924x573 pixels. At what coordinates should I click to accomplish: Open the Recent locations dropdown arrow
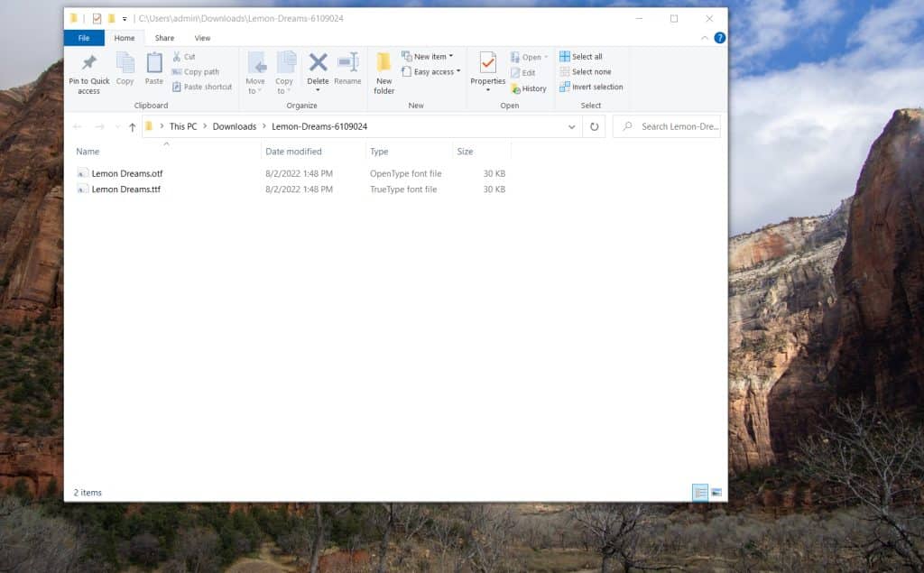(x=117, y=126)
